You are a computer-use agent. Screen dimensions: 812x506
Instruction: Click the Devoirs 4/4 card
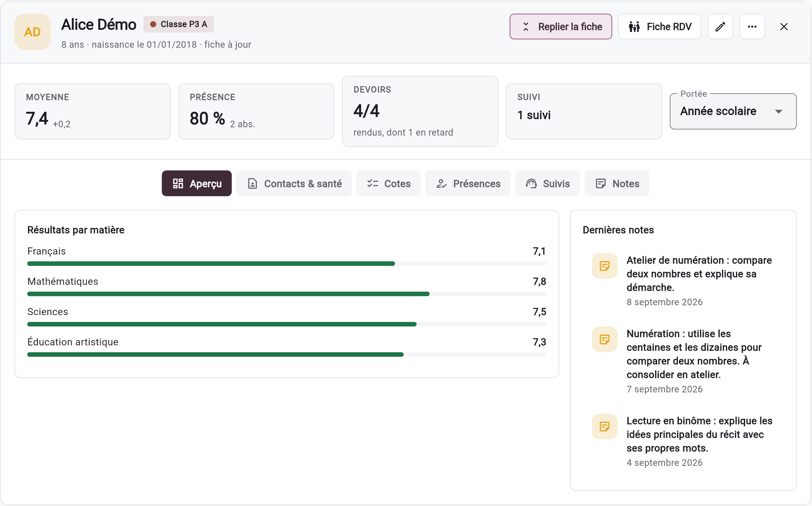pyautogui.click(x=420, y=111)
